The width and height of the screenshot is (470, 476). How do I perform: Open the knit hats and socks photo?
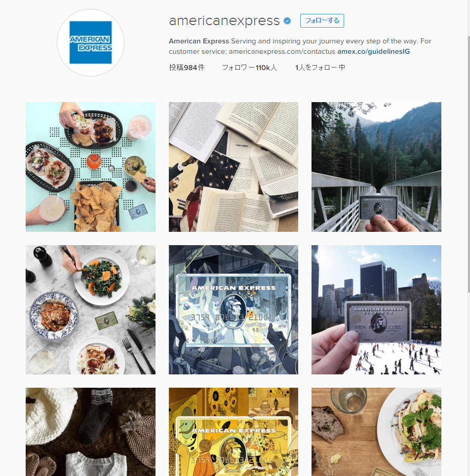pos(90,432)
